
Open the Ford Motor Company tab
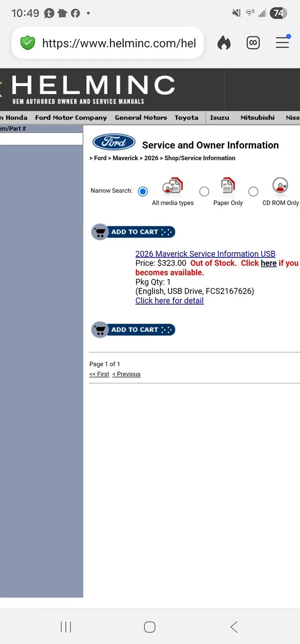pyautogui.click(x=71, y=118)
